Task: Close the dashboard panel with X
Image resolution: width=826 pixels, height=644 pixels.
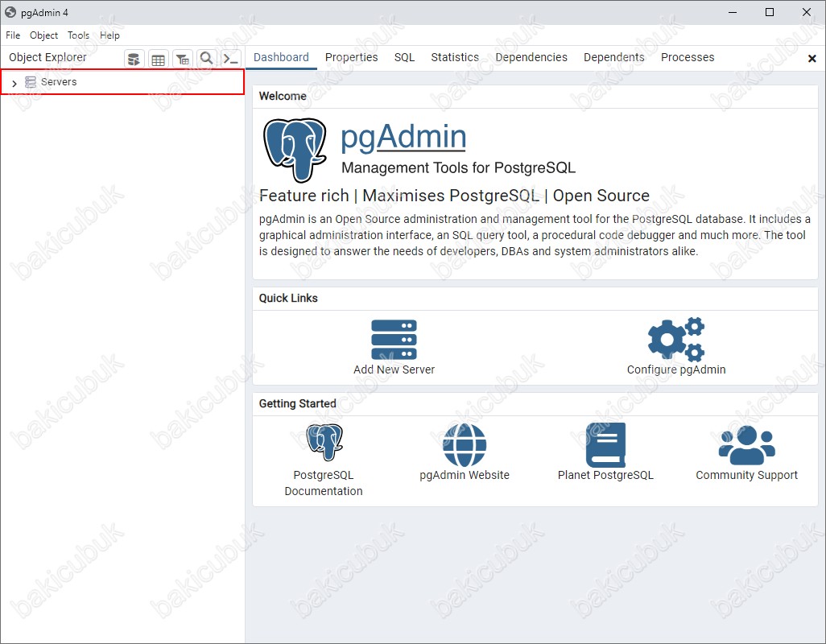Action: [x=812, y=59]
